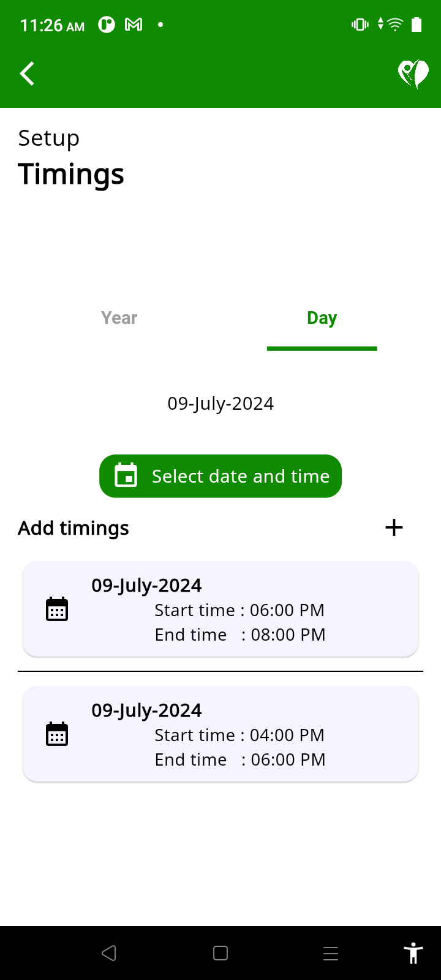The height and width of the screenshot is (980, 441).
Task: Click the plus icon to add timings
Action: tap(394, 528)
